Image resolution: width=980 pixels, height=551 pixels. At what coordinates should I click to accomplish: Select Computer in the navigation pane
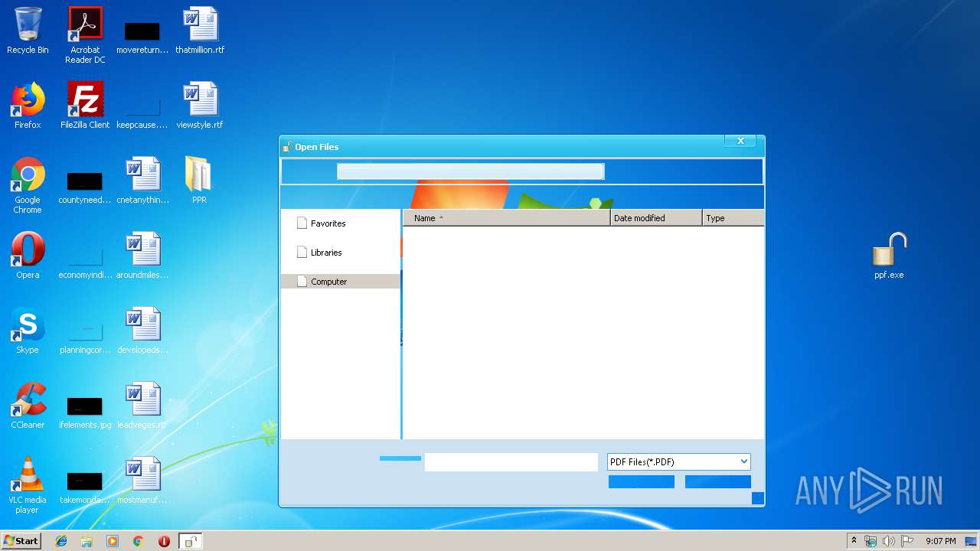(x=341, y=282)
